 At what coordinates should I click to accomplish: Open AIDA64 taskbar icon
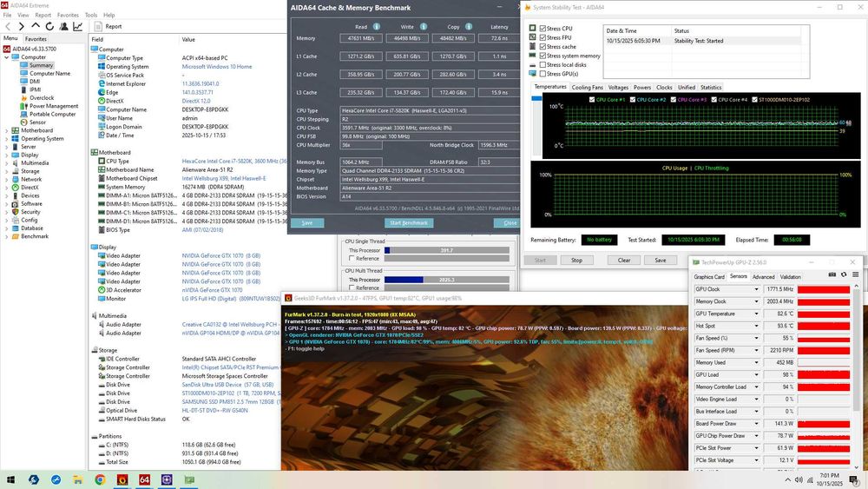[x=144, y=479]
